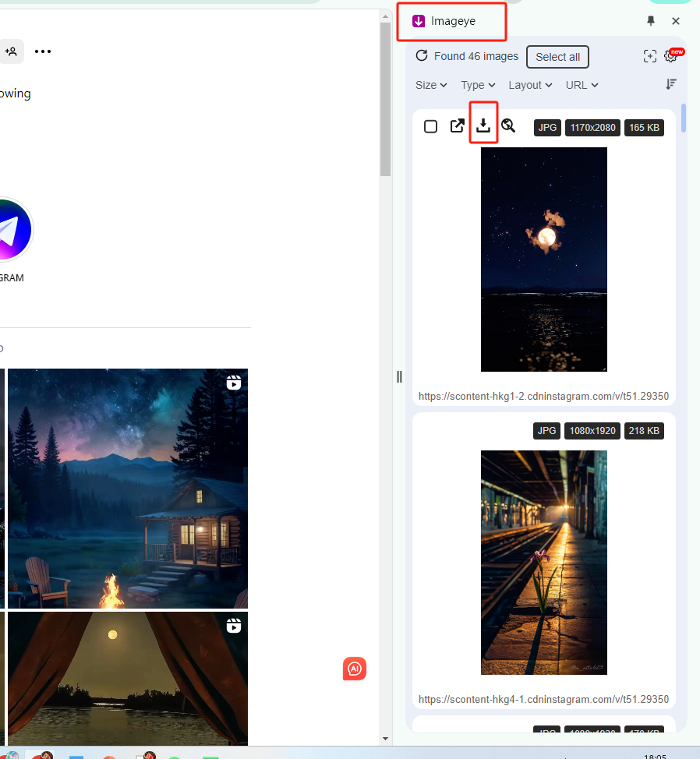
Task: Expand the Size filter dropdown
Action: click(431, 85)
